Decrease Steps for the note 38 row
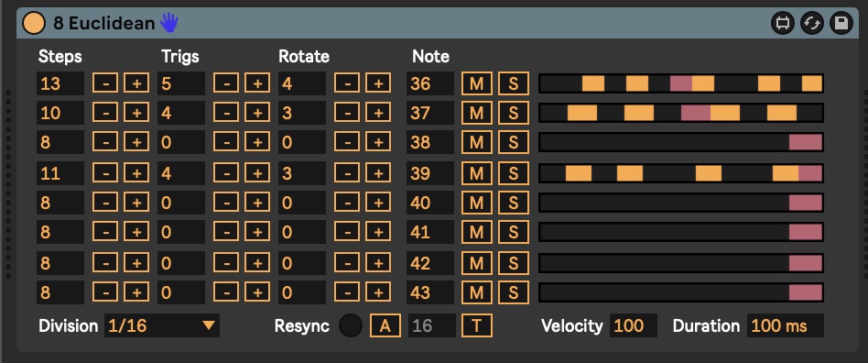This screenshot has height=363, width=868. 105,142
